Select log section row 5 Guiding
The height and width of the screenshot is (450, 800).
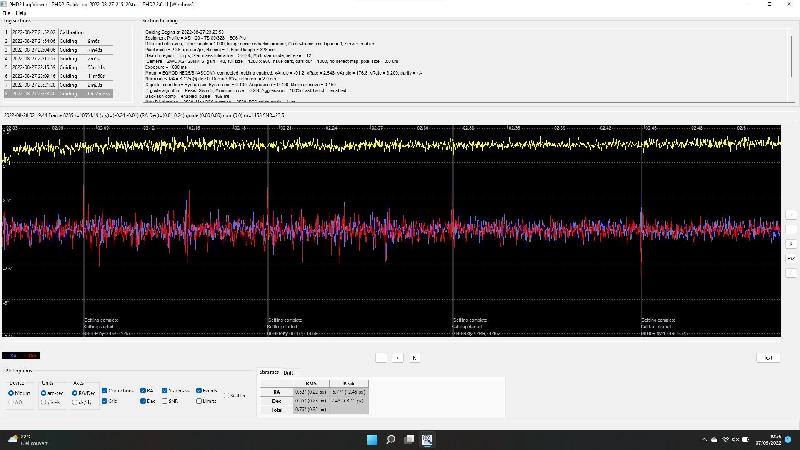[x=59, y=67]
